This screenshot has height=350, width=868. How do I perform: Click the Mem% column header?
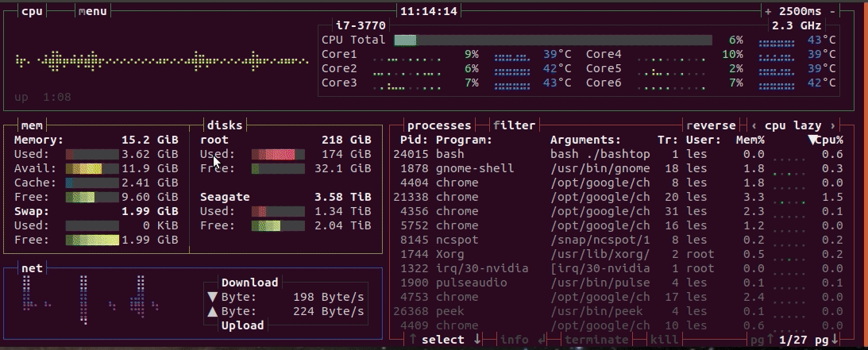point(750,140)
